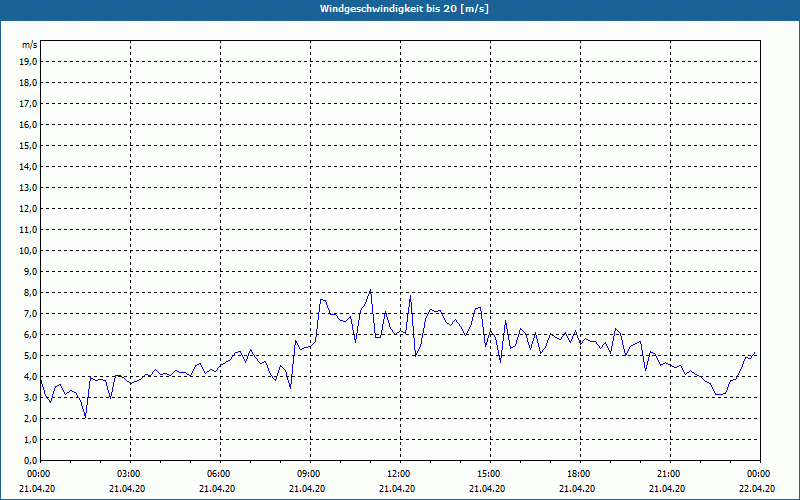This screenshot has height=500, width=800.
Task: Select the '00:00' label above 22.04.20
Action: click(x=760, y=474)
